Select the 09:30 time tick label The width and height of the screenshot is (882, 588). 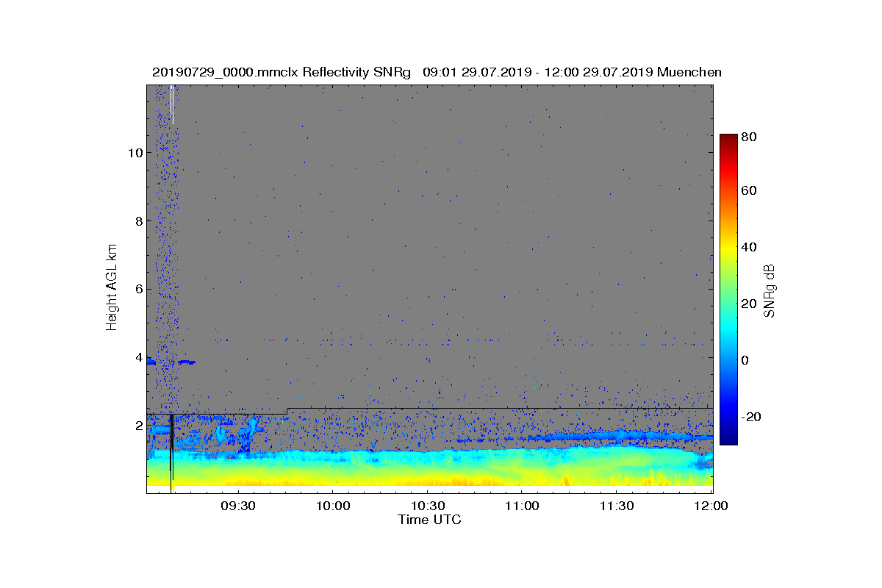click(238, 506)
